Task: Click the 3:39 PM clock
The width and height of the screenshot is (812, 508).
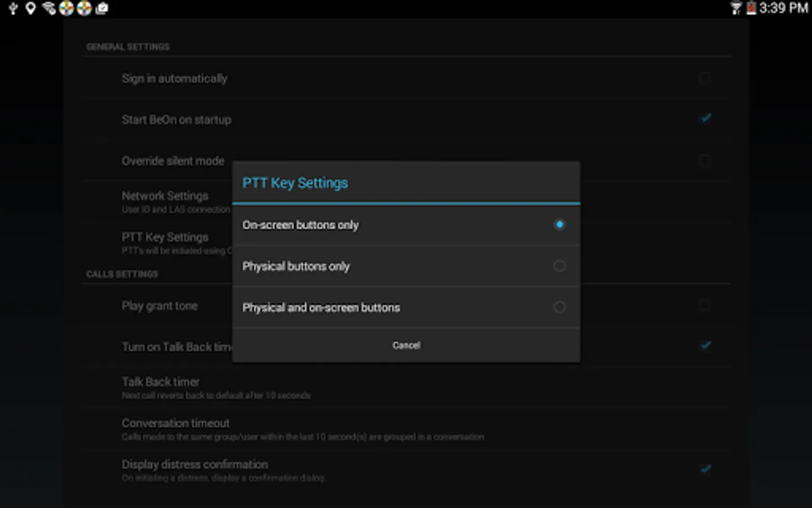Action: [783, 8]
